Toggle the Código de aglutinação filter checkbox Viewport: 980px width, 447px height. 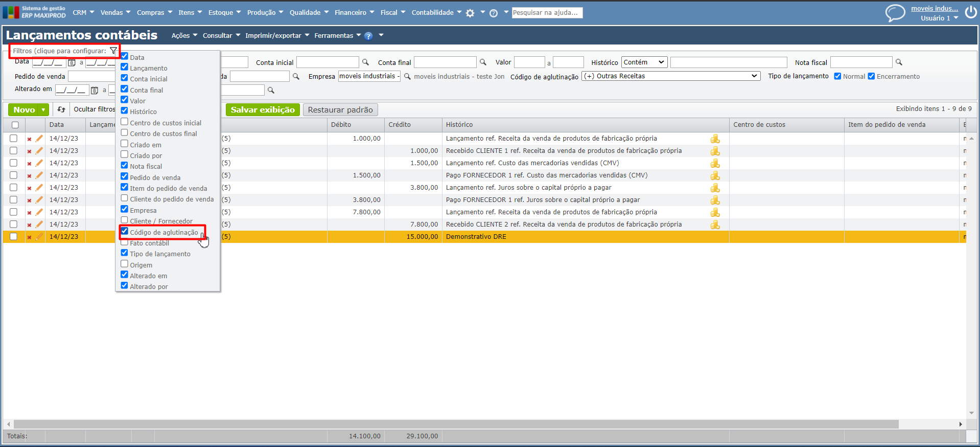point(124,231)
